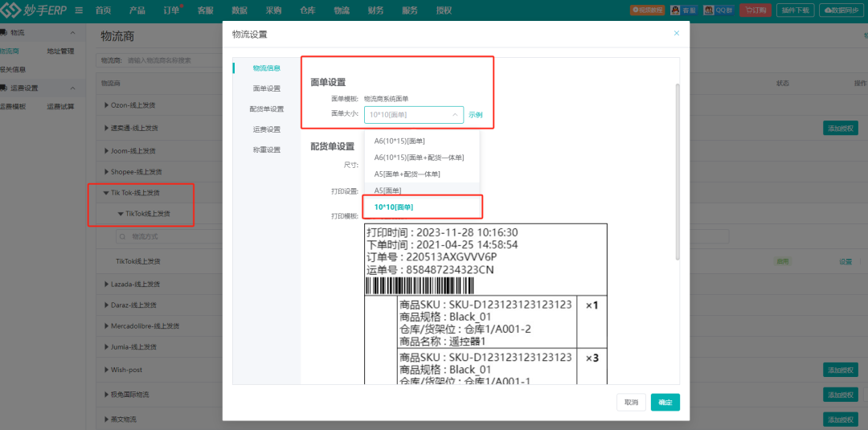The height and width of the screenshot is (430, 868).
Task: Select 地址管理 in the left sidebar
Action: pos(60,51)
